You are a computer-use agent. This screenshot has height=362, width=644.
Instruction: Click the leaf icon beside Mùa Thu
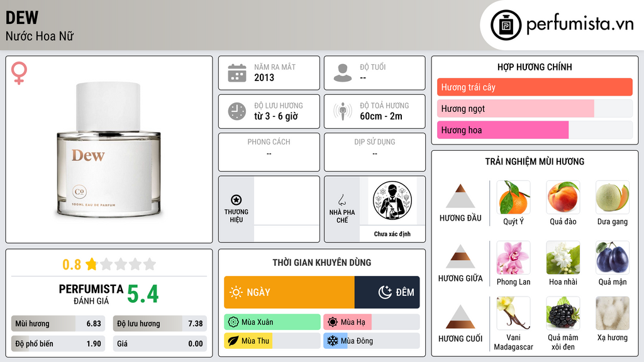233,341
